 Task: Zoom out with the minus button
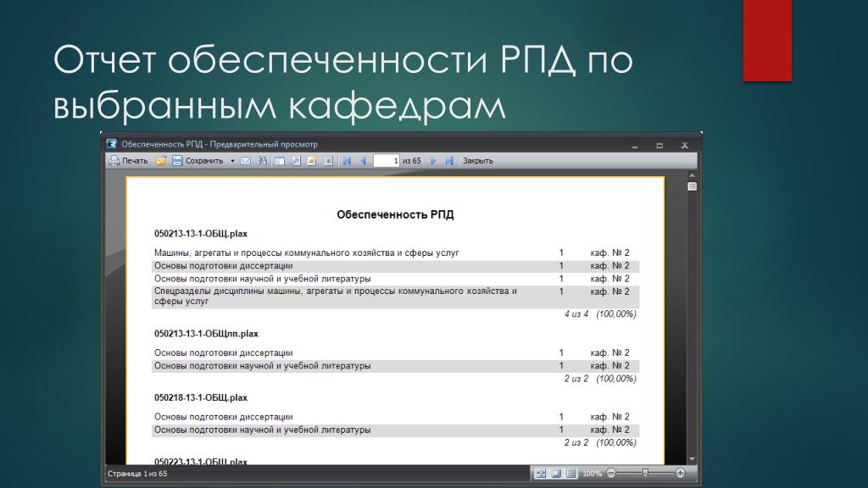pyautogui.click(x=611, y=473)
